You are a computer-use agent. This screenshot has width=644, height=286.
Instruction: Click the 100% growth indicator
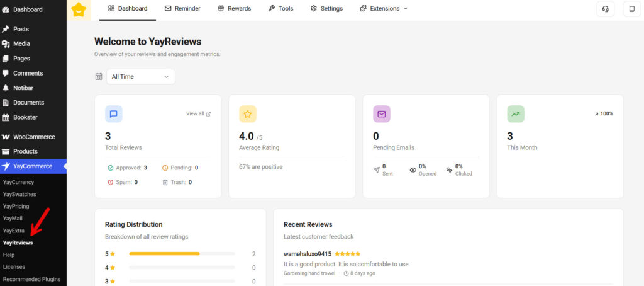[604, 113]
